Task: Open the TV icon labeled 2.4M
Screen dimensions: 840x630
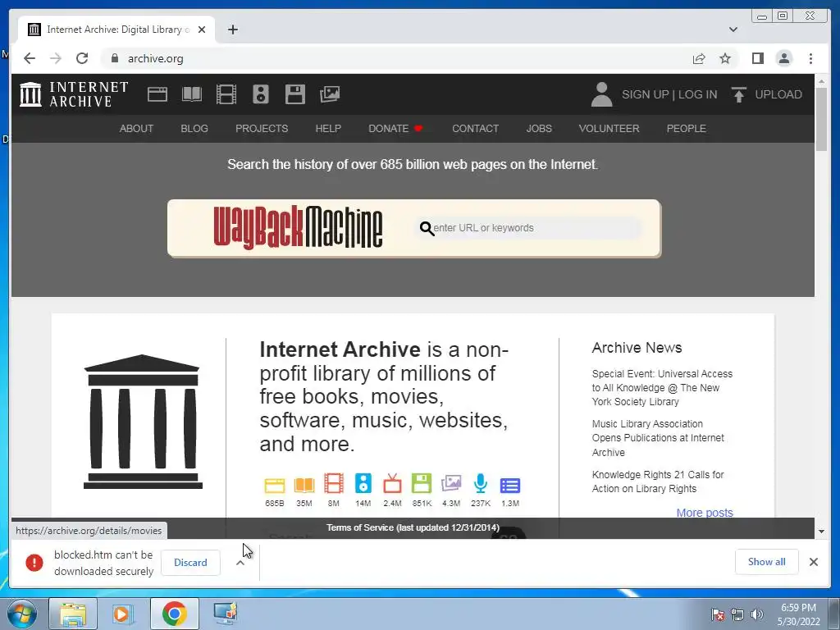Action: [392, 483]
